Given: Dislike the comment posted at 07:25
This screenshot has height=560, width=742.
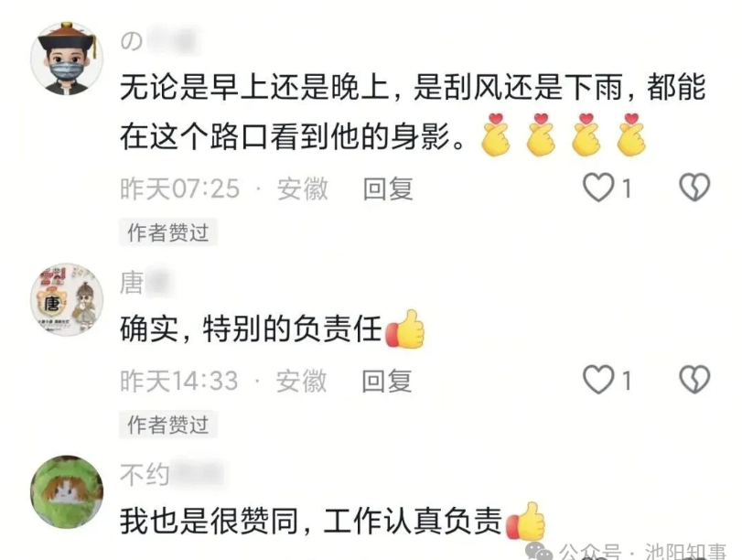Looking at the screenshot, I should 694,187.
